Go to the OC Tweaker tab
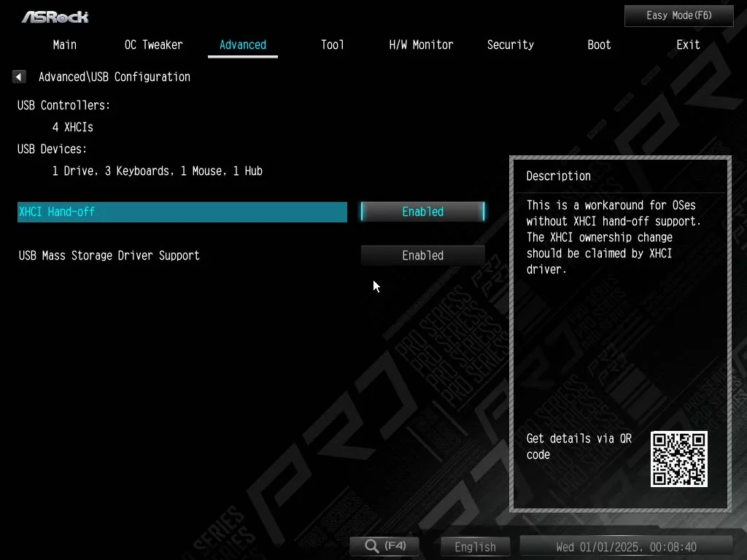Image resolution: width=747 pixels, height=560 pixels. pos(153,44)
